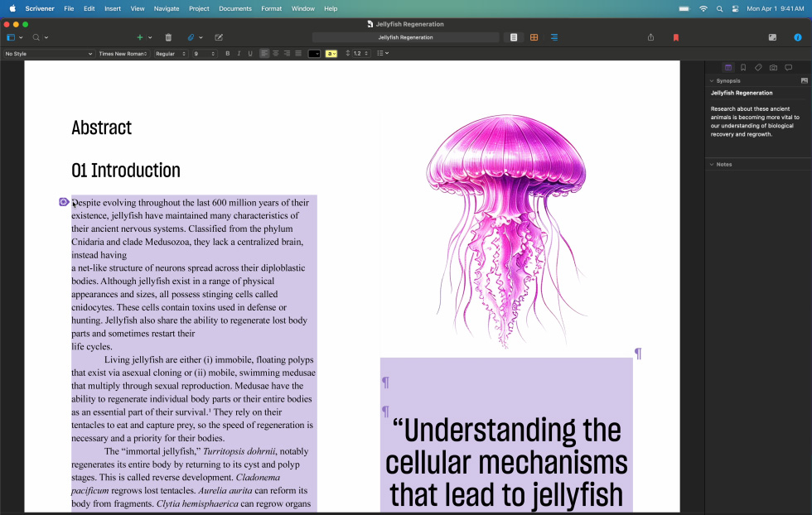
Task: Open the Comments inspector tab icon
Action: (x=788, y=67)
